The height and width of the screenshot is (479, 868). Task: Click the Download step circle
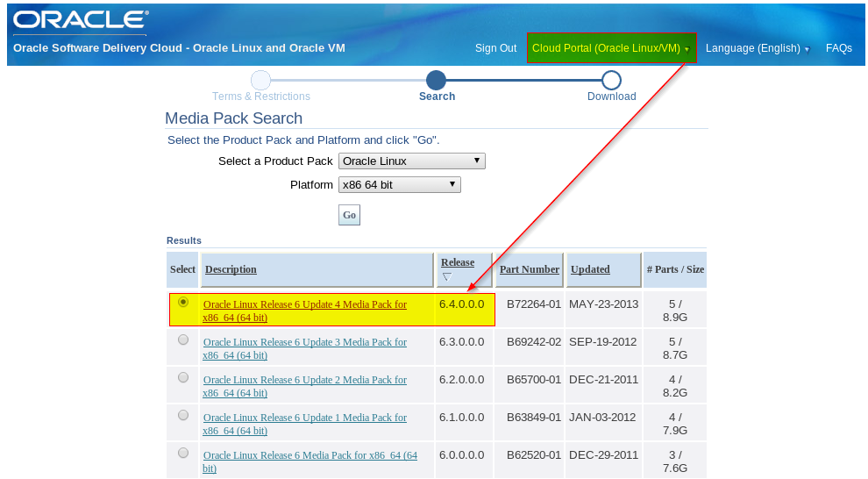611,81
